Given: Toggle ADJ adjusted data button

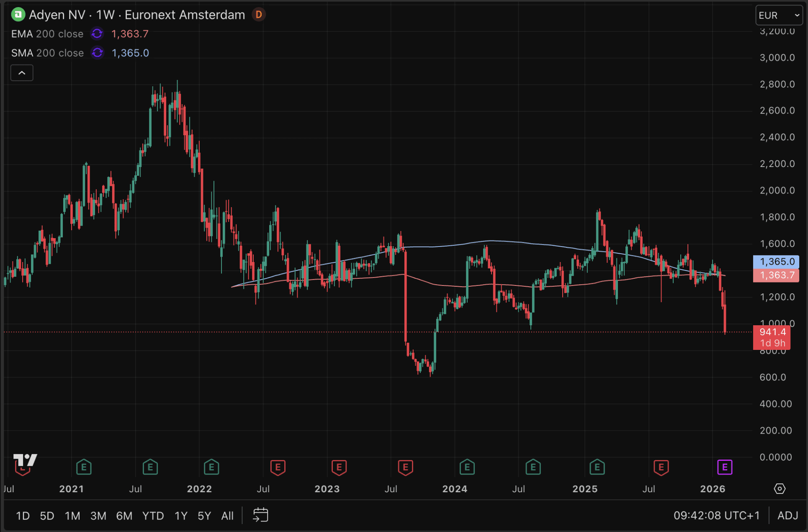Looking at the screenshot, I should [x=787, y=516].
